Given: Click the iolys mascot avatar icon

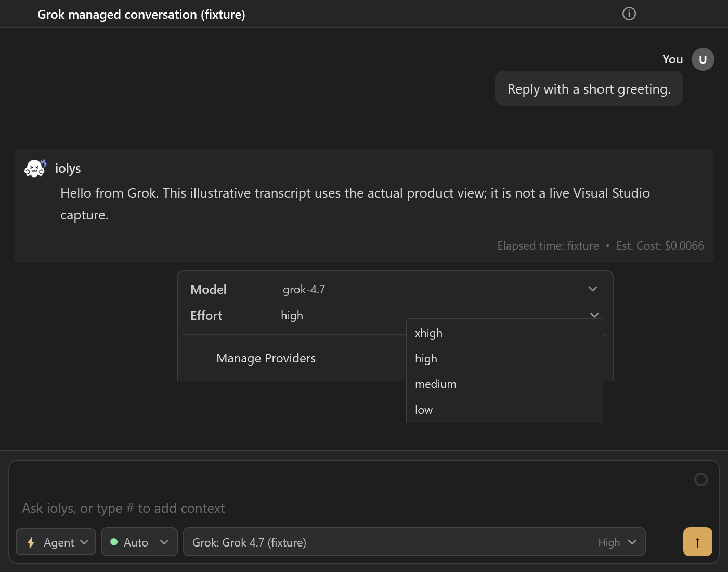Looking at the screenshot, I should pyautogui.click(x=35, y=168).
